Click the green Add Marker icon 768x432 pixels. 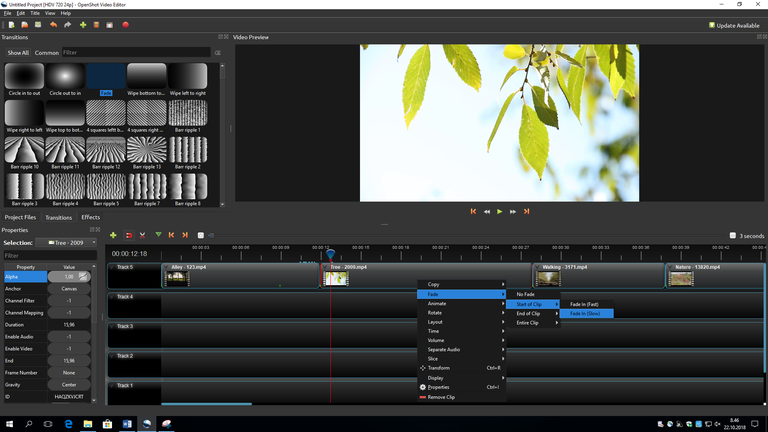158,235
